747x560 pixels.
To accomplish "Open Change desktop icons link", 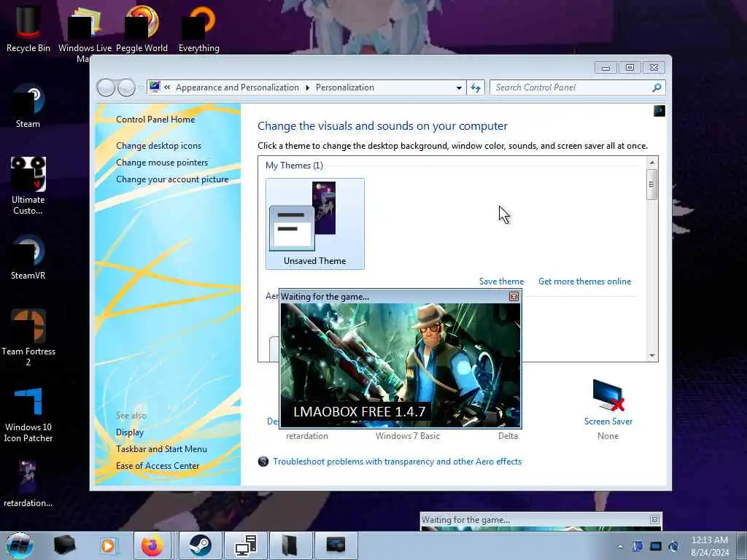I will click(158, 146).
